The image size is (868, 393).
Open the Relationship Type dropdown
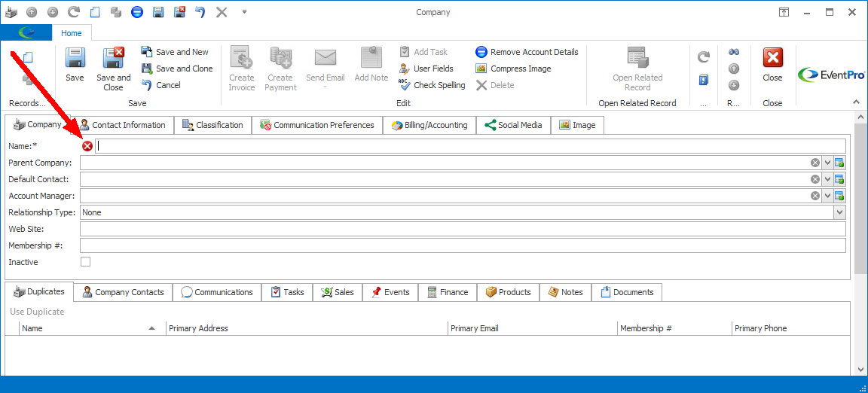click(840, 212)
